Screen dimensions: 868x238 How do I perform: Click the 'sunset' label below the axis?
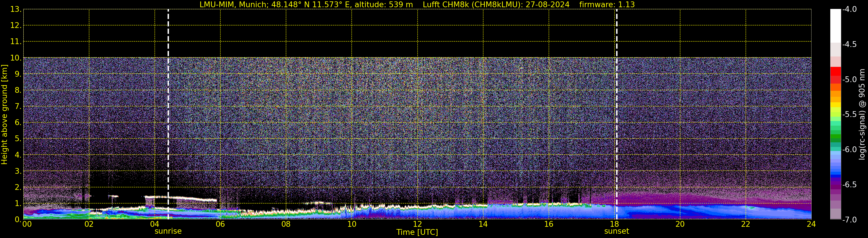click(x=617, y=231)
